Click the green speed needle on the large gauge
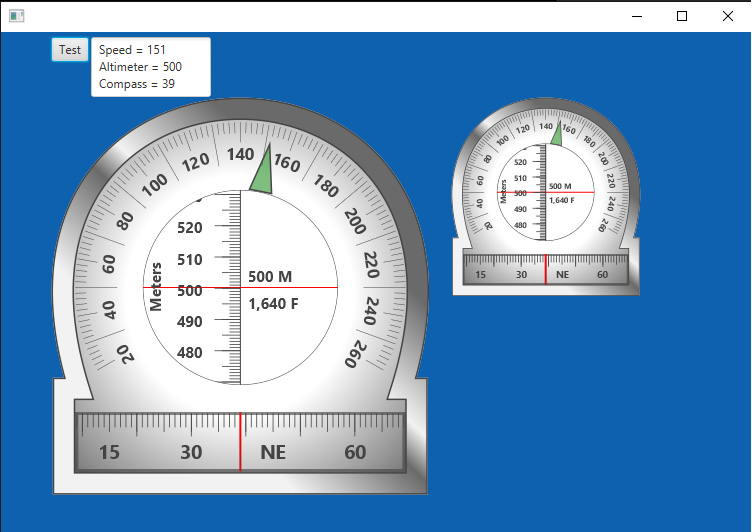The height and width of the screenshot is (532, 752). tap(262, 169)
